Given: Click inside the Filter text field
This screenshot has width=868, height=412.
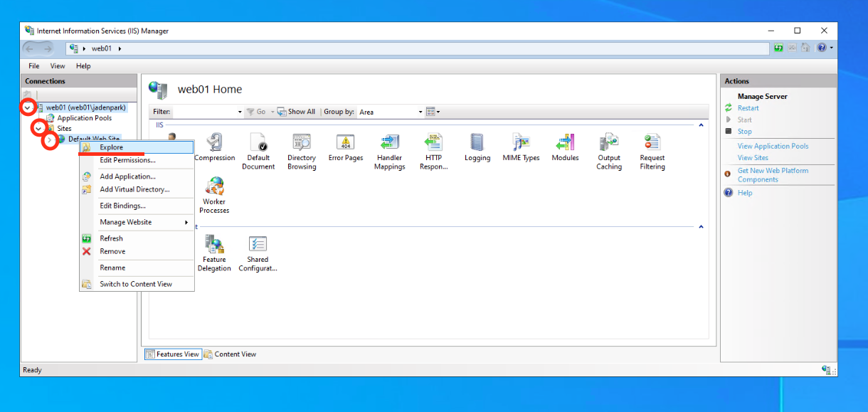Looking at the screenshot, I should tap(204, 112).
